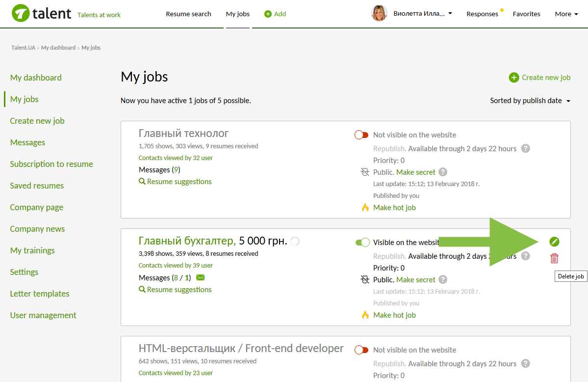The width and height of the screenshot is (588, 382).
Task: Open Responses in the top navigation
Action: tap(482, 14)
